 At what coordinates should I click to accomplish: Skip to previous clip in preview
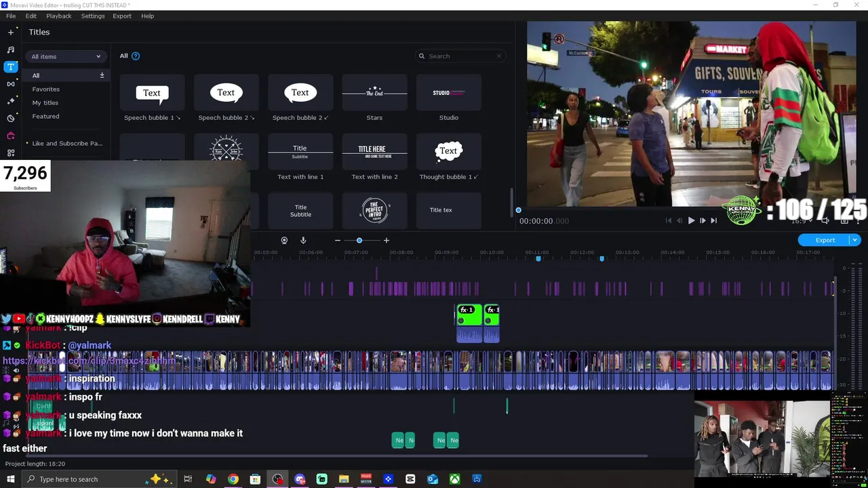pyautogui.click(x=669, y=220)
